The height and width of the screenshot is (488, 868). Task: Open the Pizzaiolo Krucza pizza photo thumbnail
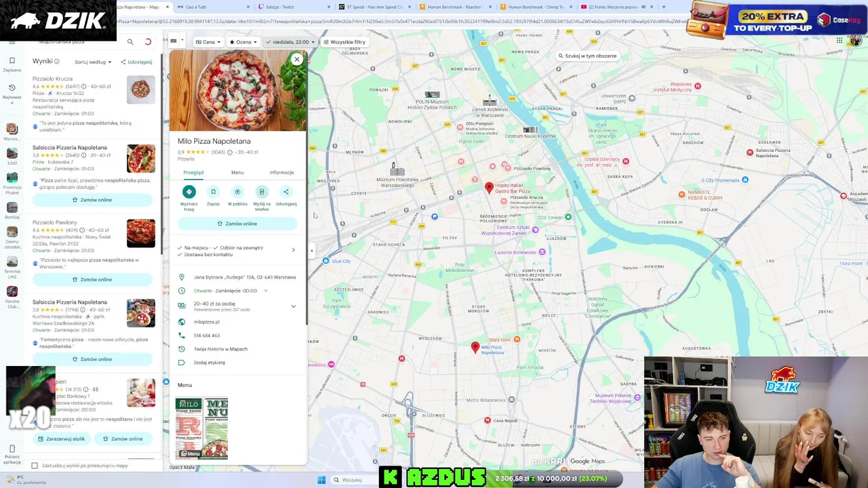tap(141, 89)
